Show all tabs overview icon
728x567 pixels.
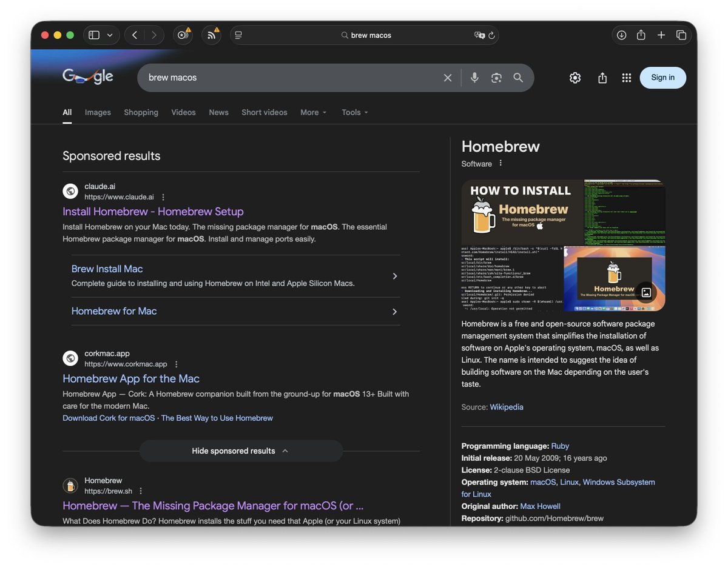[x=681, y=35]
